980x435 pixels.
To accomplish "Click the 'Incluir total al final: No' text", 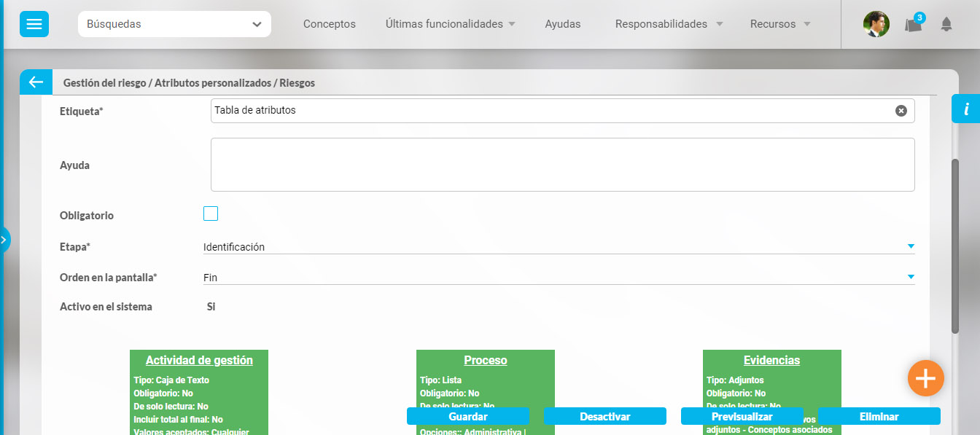I will click(178, 420).
